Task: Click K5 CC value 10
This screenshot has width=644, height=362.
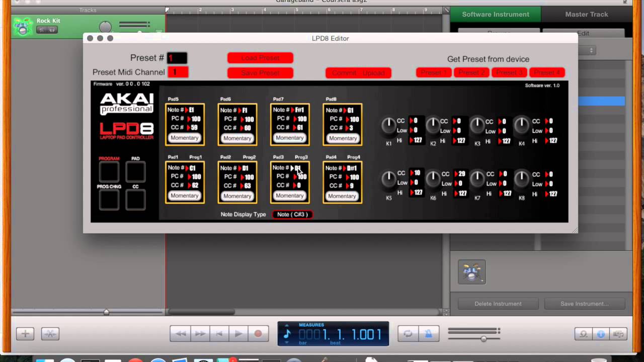Action: (x=417, y=173)
